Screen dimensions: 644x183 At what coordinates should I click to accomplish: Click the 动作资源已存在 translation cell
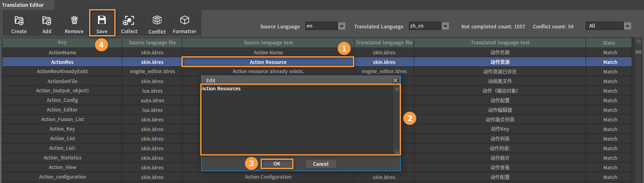[500, 72]
